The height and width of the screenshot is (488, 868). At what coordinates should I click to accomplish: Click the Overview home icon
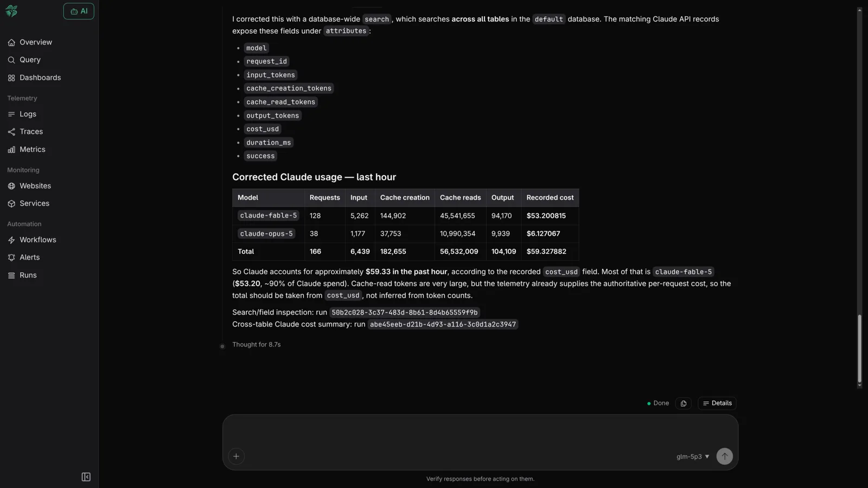11,42
